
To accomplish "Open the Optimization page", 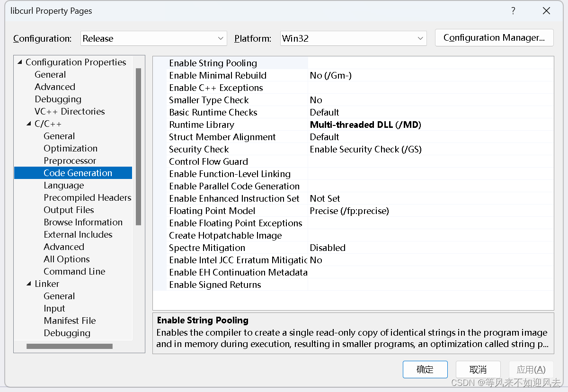I will pyautogui.click(x=71, y=148).
